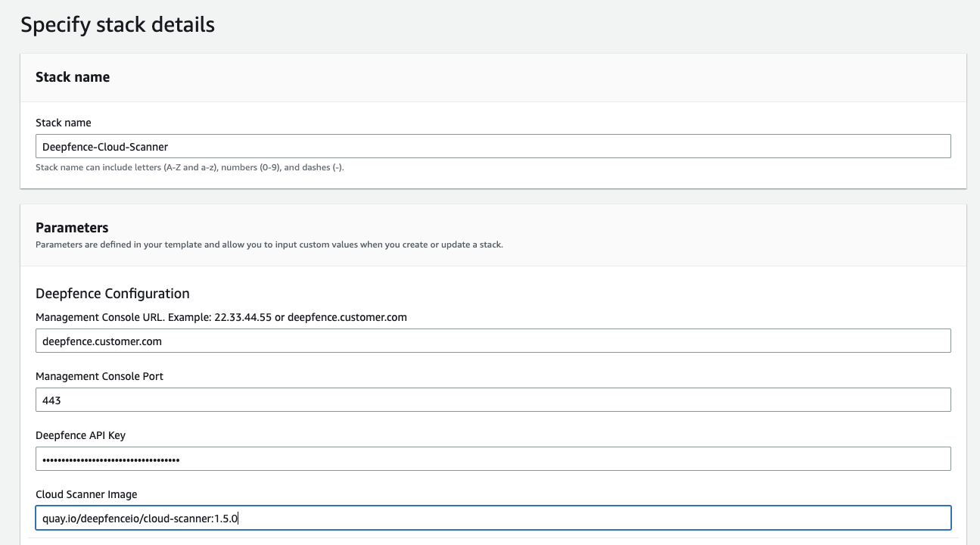Screen dimensions: 980x545
Task: Click the 'Specify stack details' heading
Action: pyautogui.click(x=117, y=24)
